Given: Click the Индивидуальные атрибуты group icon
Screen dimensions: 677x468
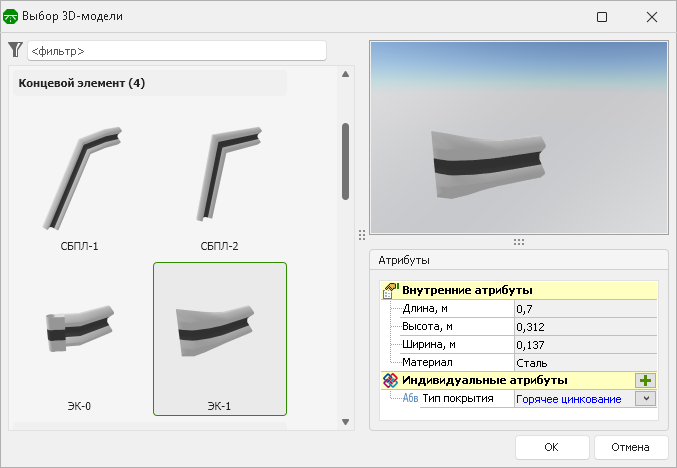Looking at the screenshot, I should click(x=390, y=380).
